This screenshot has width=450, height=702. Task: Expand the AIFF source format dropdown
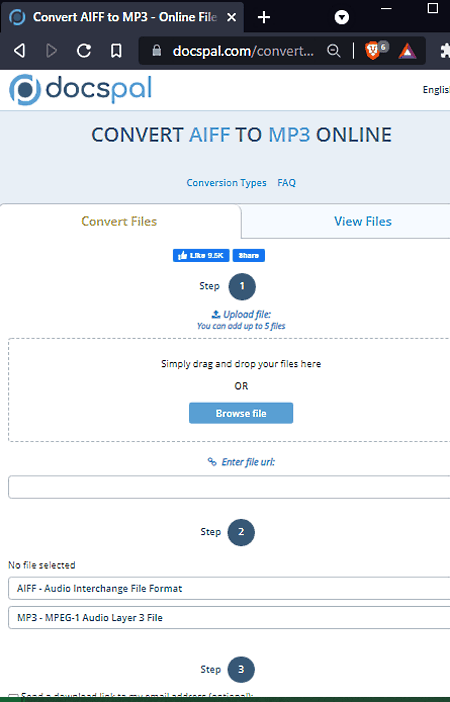(x=229, y=588)
